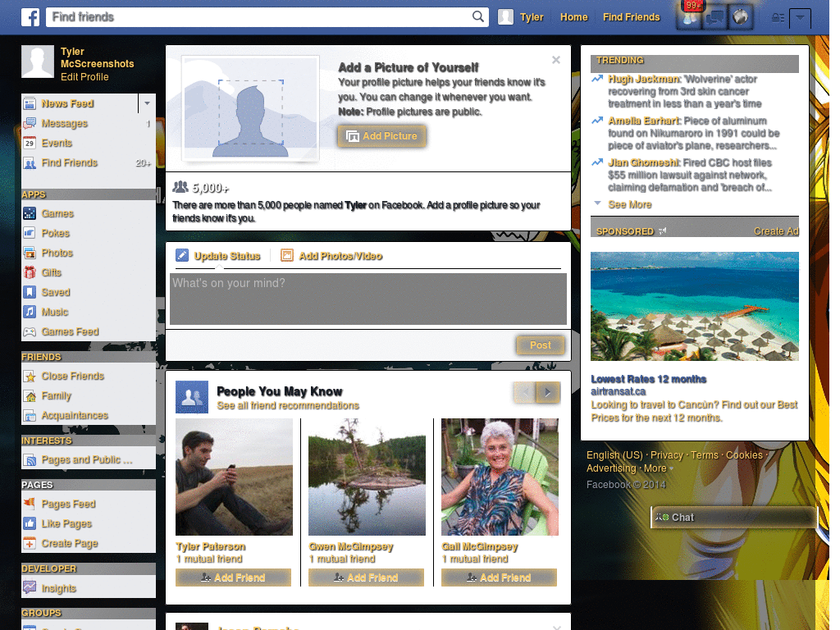Expand the More footer dropdown
Viewport: 840px width, 630px height.
659,468
